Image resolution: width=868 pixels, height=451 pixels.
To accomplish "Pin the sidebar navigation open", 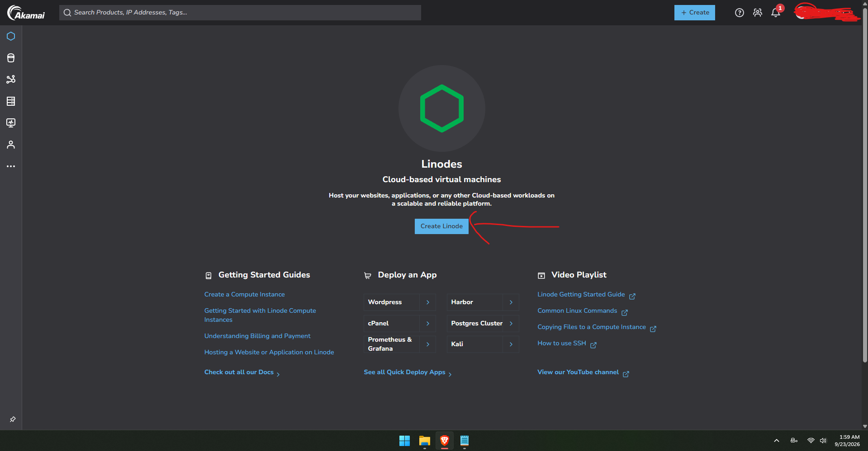I will tap(13, 419).
